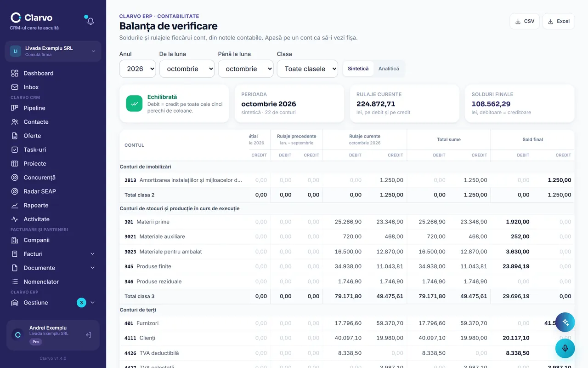
Task: Open the AI assistant sparkle button
Action: coord(565,322)
